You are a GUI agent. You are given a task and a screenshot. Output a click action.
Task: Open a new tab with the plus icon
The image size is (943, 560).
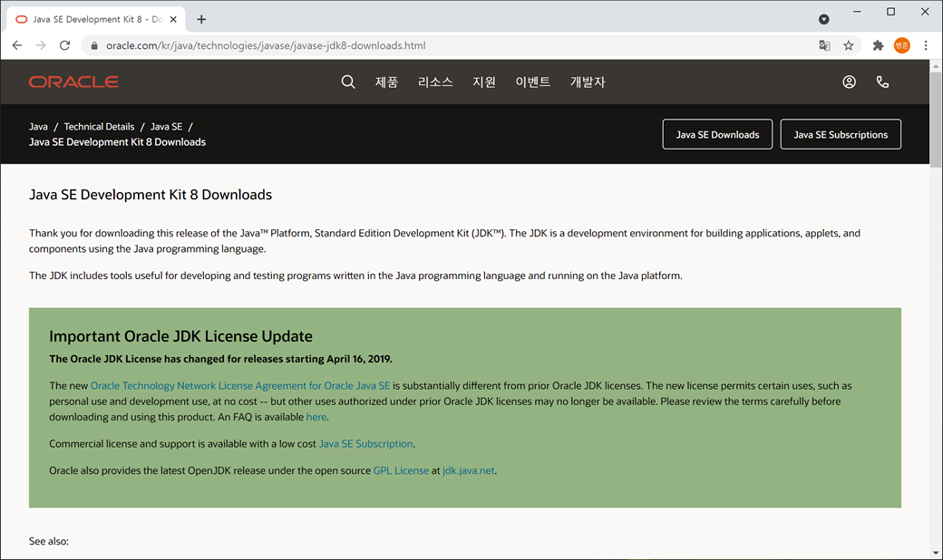201,19
